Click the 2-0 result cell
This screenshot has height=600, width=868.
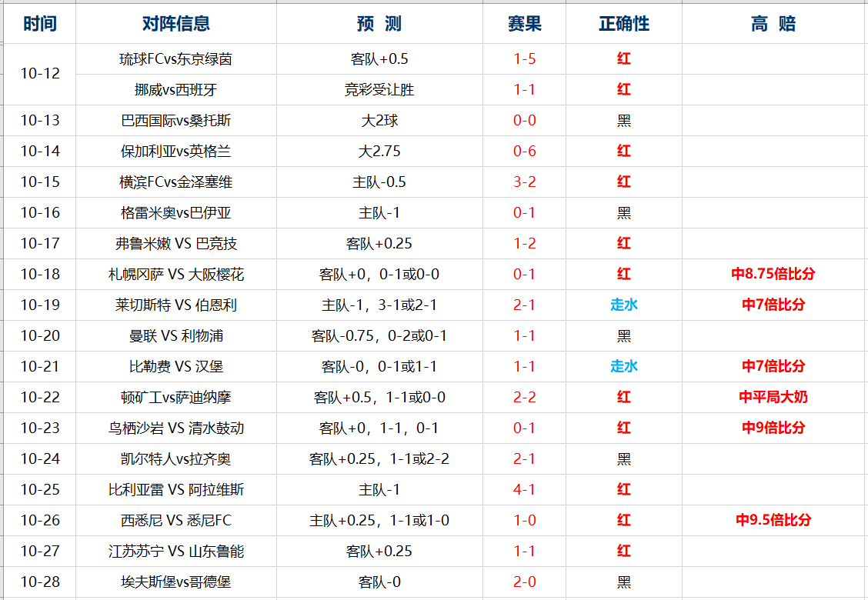pos(524,582)
